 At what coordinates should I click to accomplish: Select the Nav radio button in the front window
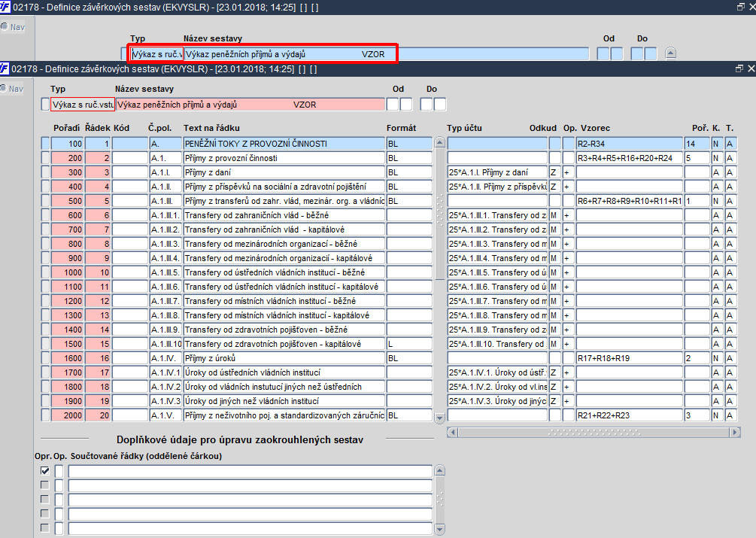tap(5, 89)
